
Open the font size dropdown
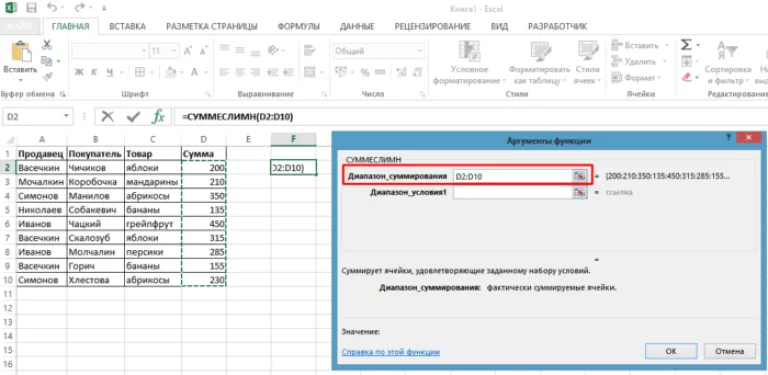pyautogui.click(x=175, y=51)
